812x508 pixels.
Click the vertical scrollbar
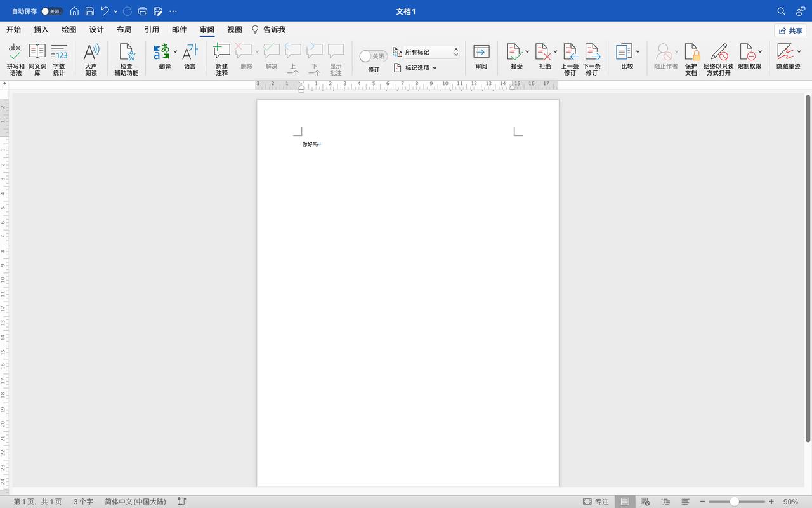coord(808,268)
